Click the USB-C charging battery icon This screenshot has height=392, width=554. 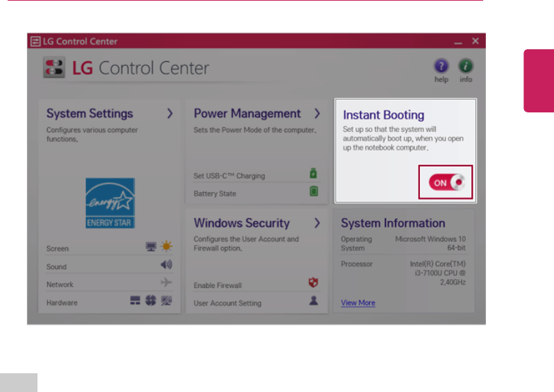click(313, 173)
